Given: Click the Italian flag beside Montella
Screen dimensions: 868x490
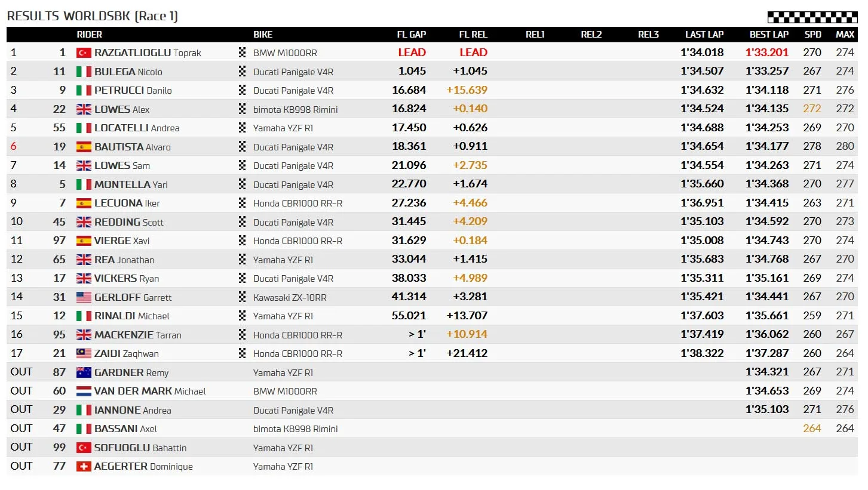Looking at the screenshot, I should (84, 184).
